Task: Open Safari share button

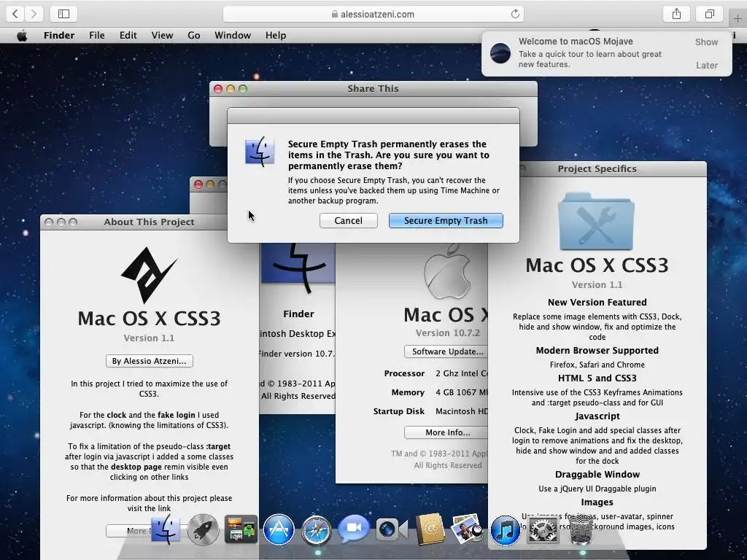Action: tap(676, 14)
